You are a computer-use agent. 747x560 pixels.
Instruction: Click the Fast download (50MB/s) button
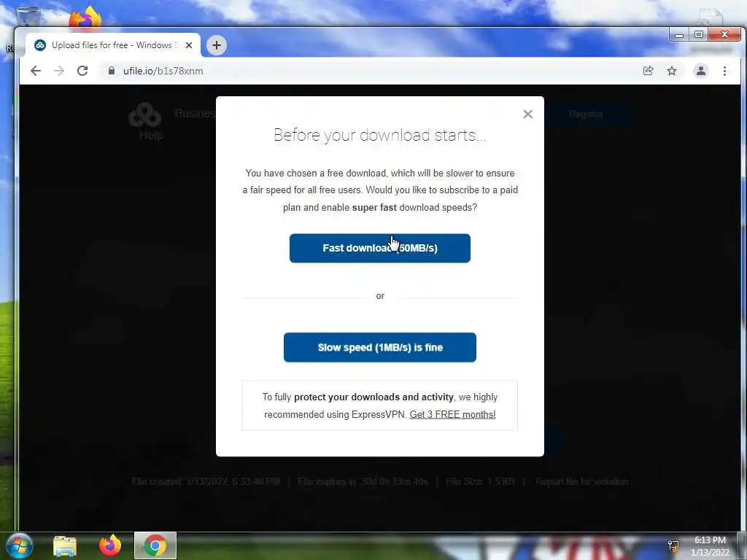379,248
